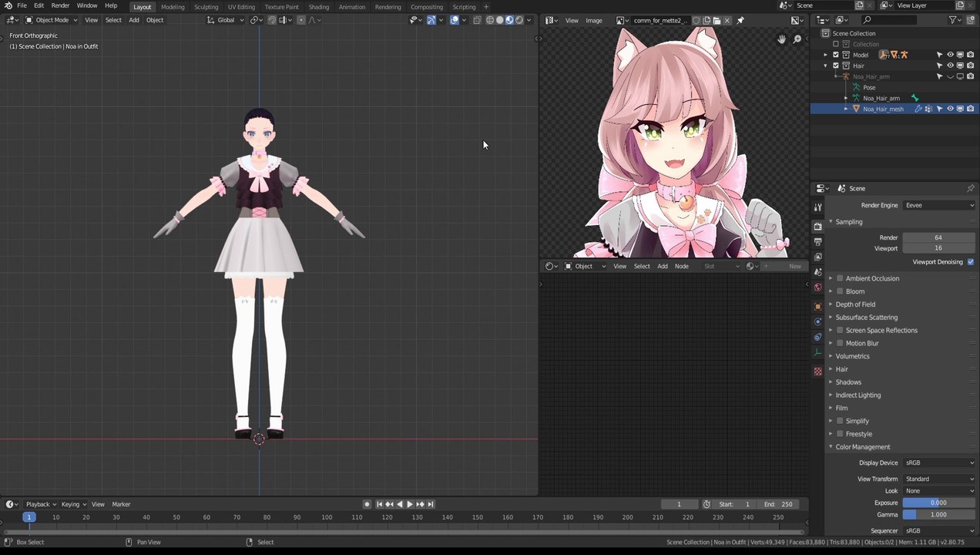
Task: Toggle proportional editing
Action: click(301, 20)
